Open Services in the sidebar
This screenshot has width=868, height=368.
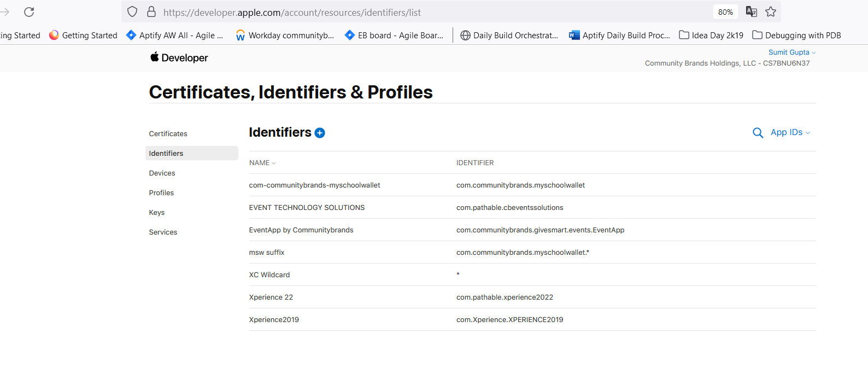163,232
